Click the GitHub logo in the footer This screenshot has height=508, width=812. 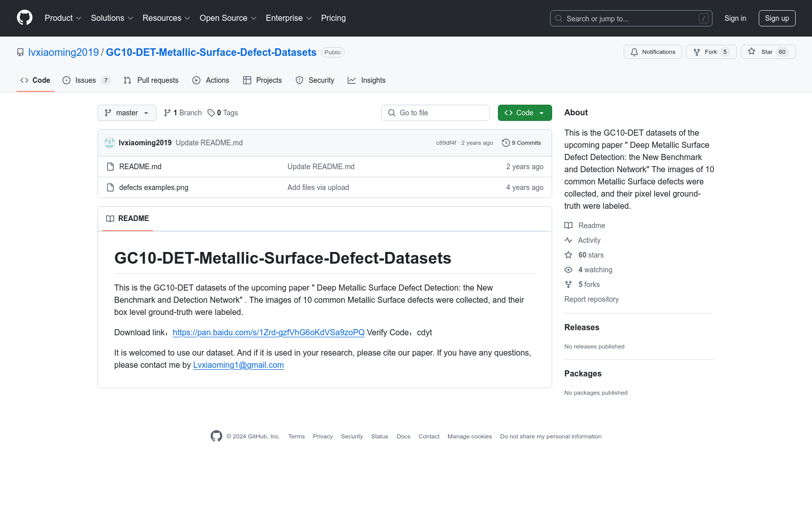click(x=216, y=436)
